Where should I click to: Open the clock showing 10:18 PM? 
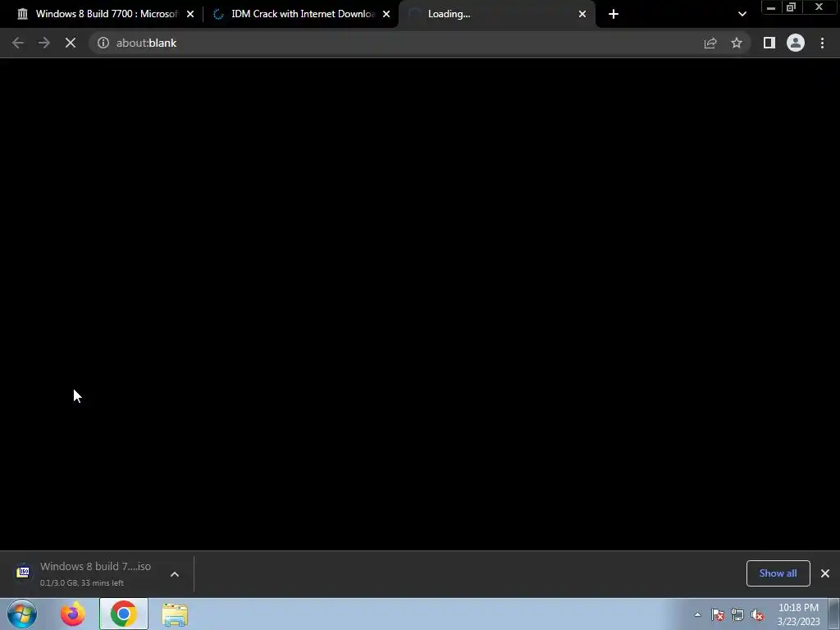(x=798, y=614)
